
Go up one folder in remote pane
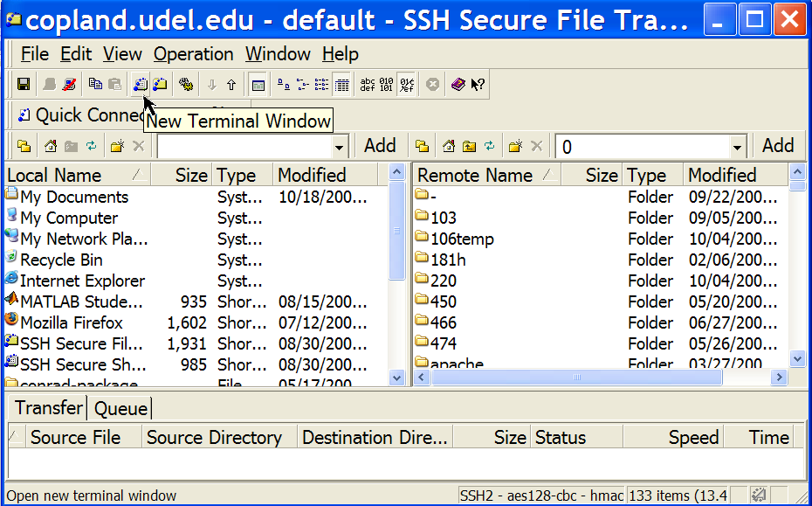469,147
